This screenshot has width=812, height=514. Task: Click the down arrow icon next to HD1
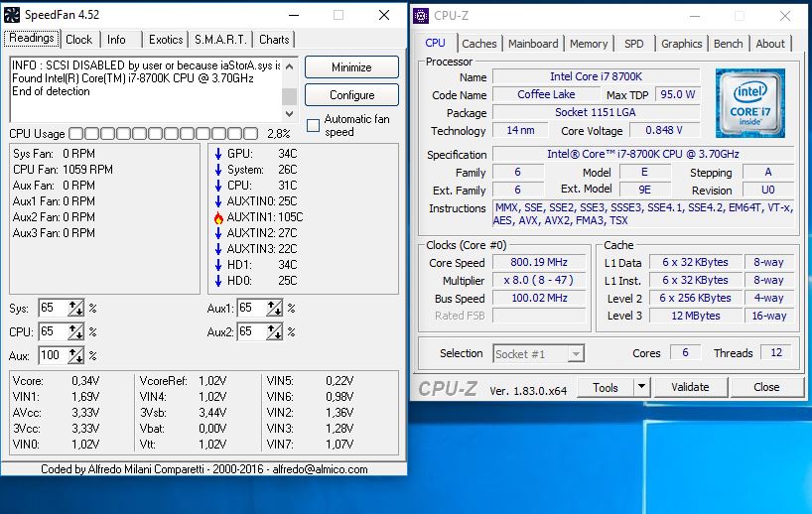click(218, 265)
